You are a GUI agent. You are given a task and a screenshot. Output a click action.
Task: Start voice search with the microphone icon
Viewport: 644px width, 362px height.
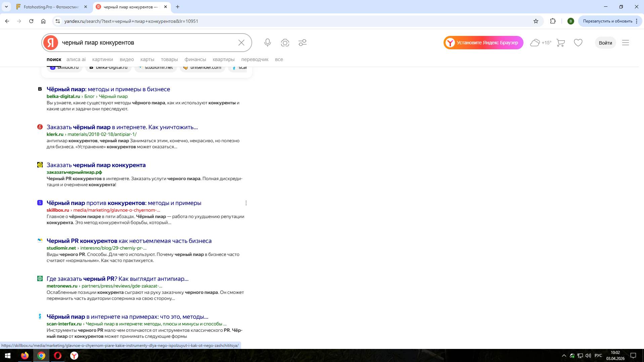[268, 43]
